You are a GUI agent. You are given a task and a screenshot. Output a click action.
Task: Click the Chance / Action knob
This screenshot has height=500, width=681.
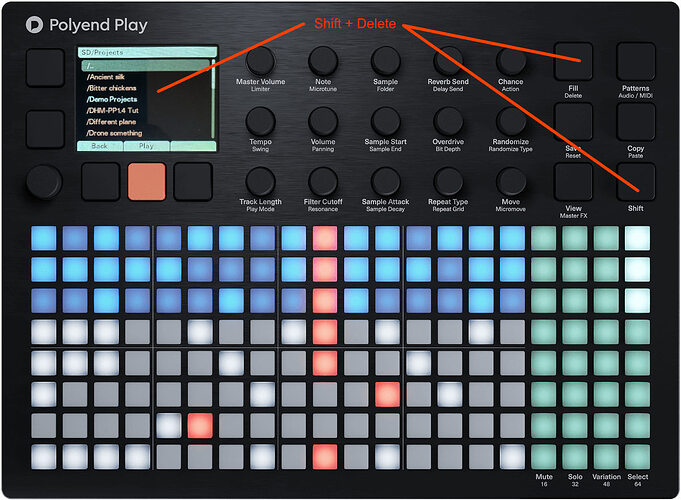coord(511,61)
